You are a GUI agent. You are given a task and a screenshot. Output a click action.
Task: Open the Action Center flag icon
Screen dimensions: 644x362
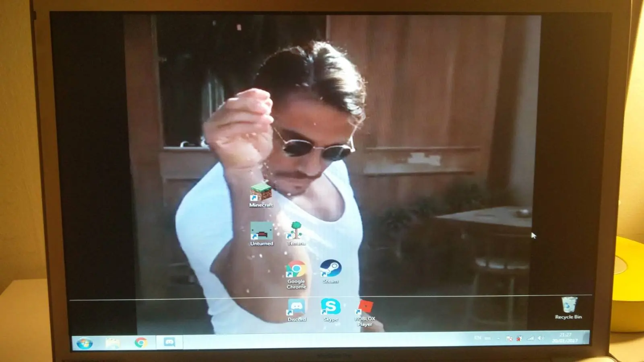click(509, 339)
